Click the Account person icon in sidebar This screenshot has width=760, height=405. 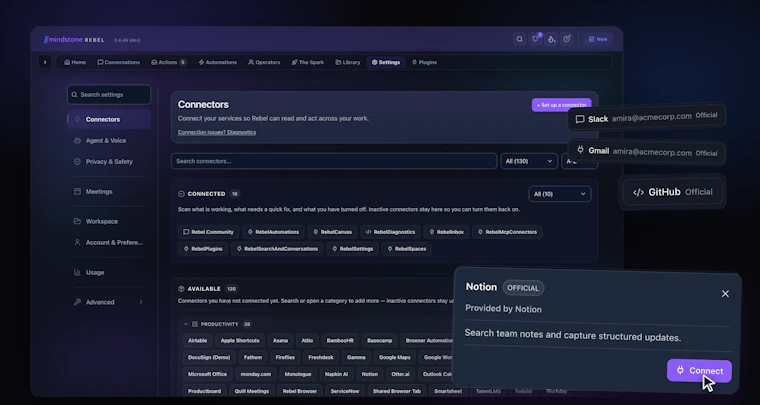77,242
